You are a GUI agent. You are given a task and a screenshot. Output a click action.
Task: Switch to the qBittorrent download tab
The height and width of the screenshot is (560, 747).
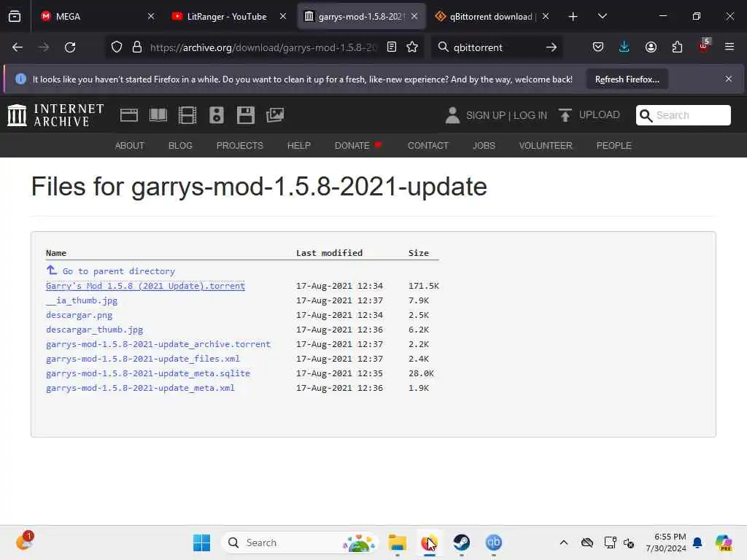491,16
